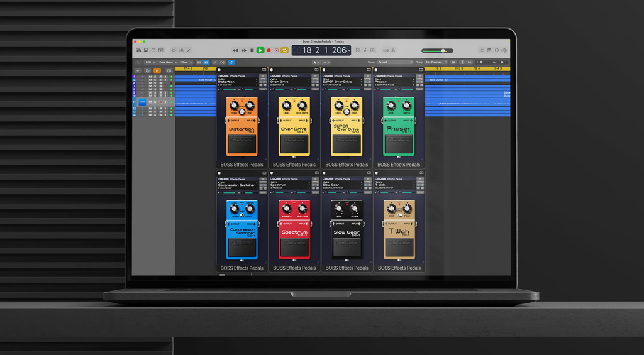Stomp the red Spectrum SP-1 pedal switch
The image size is (644, 355).
point(294,248)
